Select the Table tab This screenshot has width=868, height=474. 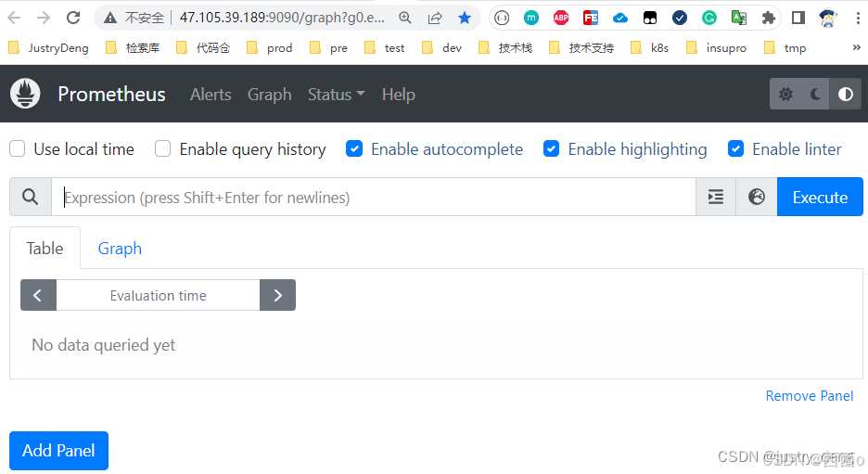pos(45,248)
